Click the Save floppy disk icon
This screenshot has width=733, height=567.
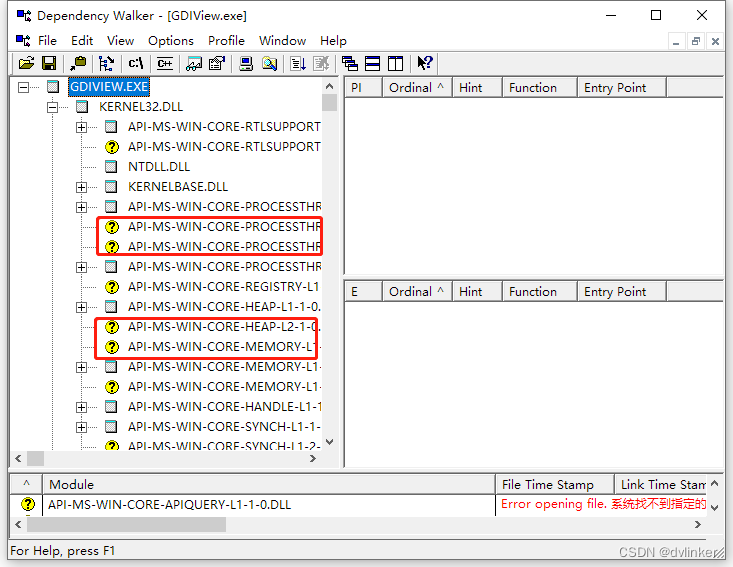pyautogui.click(x=49, y=63)
